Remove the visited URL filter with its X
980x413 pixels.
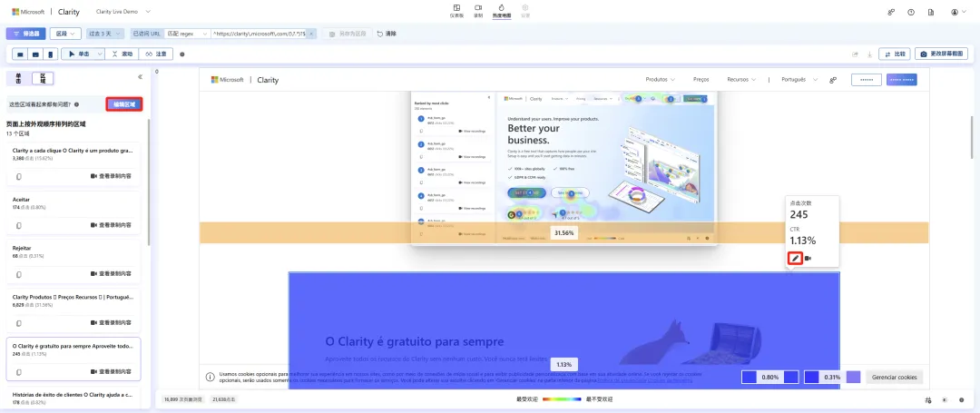pos(312,34)
